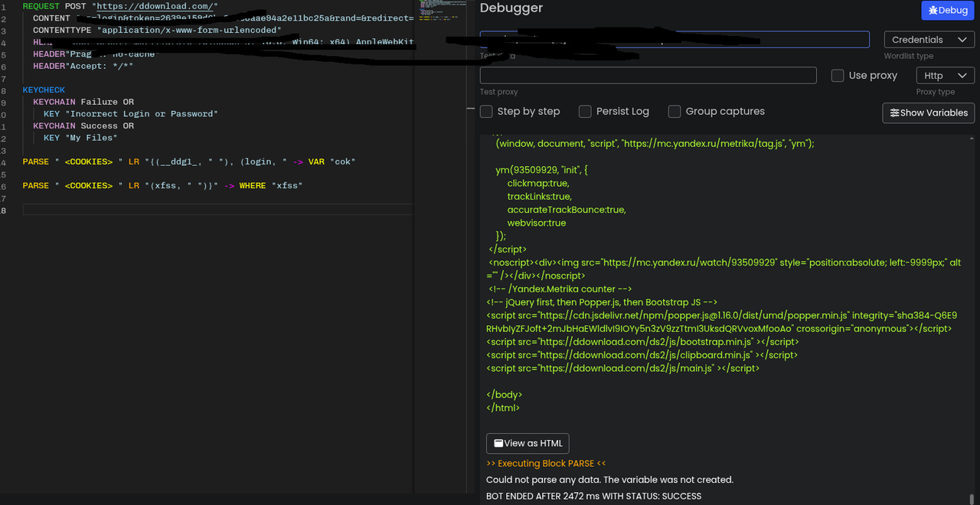This screenshot has height=505, width=980.
Task: Enable the Use proxy checkbox
Action: [838, 76]
